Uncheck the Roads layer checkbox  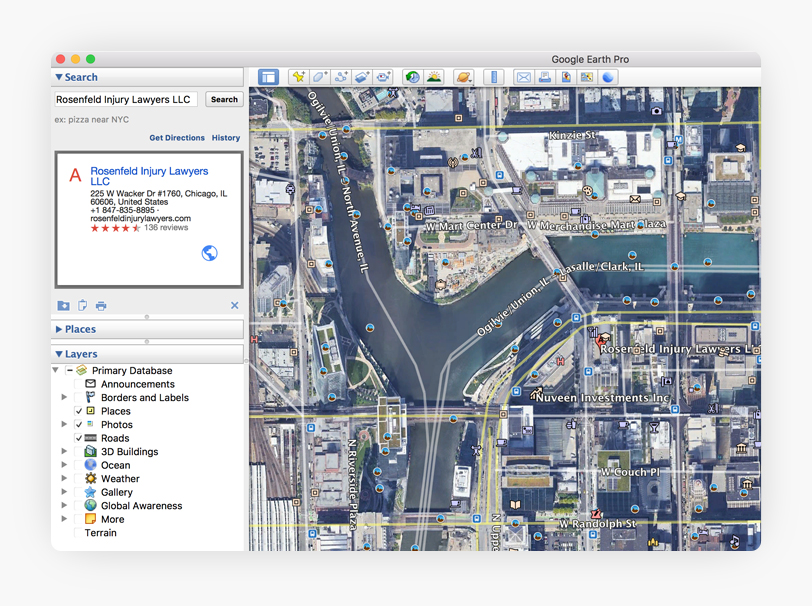click(x=79, y=438)
